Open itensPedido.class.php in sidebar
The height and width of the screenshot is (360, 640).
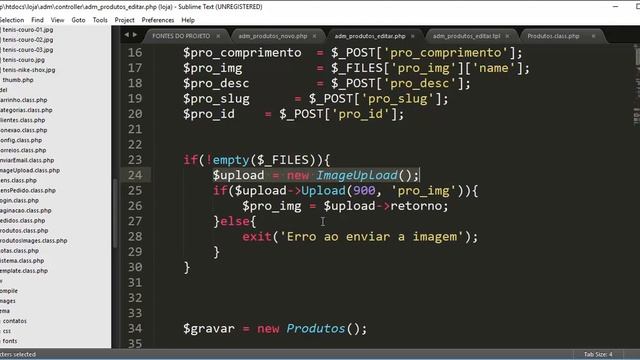(28, 190)
